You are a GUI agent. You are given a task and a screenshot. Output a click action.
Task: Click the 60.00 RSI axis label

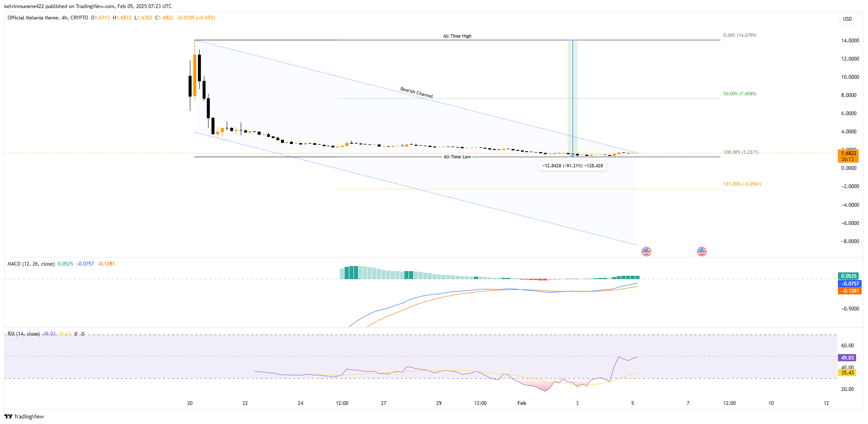[x=847, y=346]
